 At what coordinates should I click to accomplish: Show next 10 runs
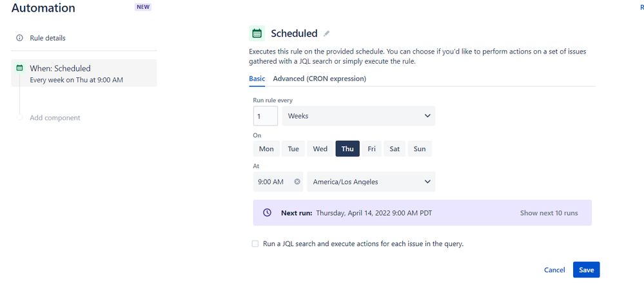pyautogui.click(x=549, y=213)
